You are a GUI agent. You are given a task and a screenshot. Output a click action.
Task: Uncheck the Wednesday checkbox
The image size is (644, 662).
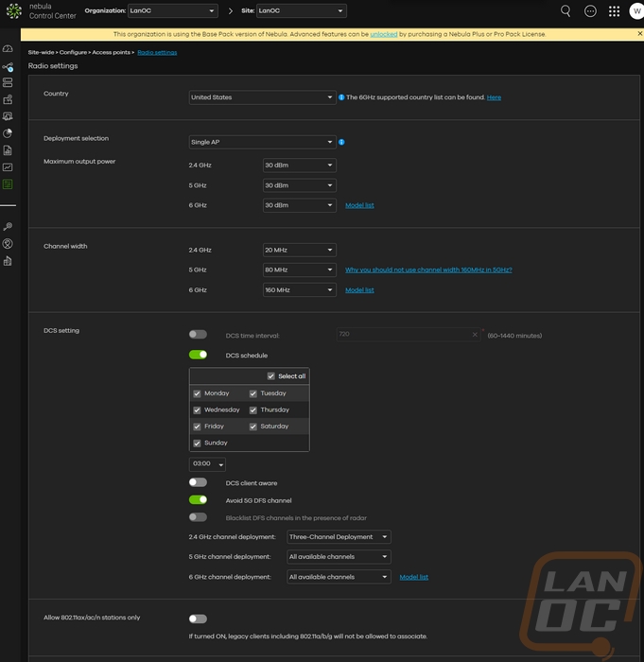pos(197,409)
